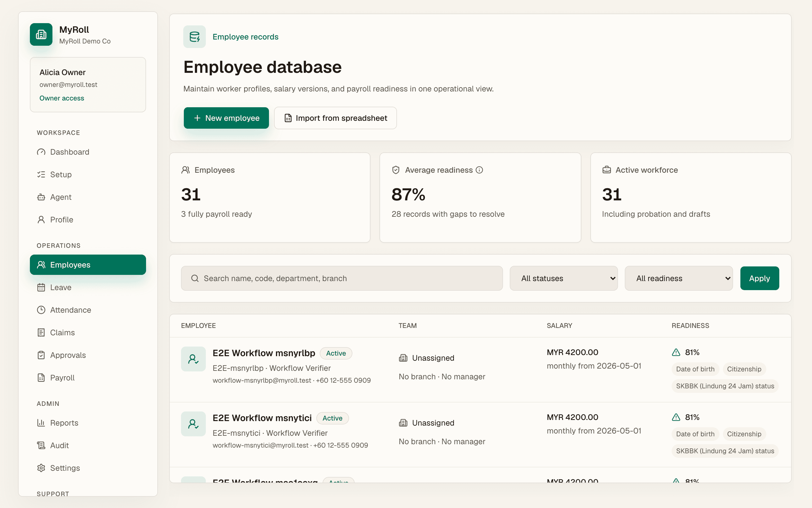Go to the Setup page
The image size is (812, 508).
click(x=88, y=174)
